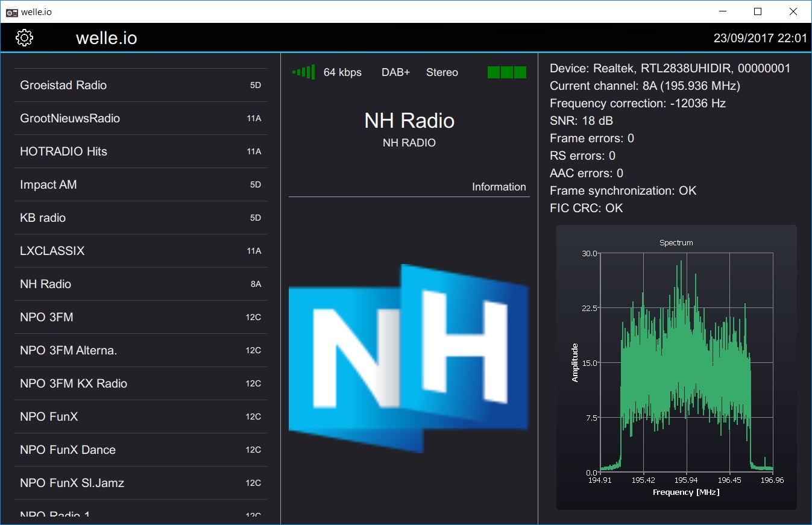Click Frequency correction: -12036 Hz text
The height and width of the screenshot is (525, 812).
pyautogui.click(x=638, y=103)
